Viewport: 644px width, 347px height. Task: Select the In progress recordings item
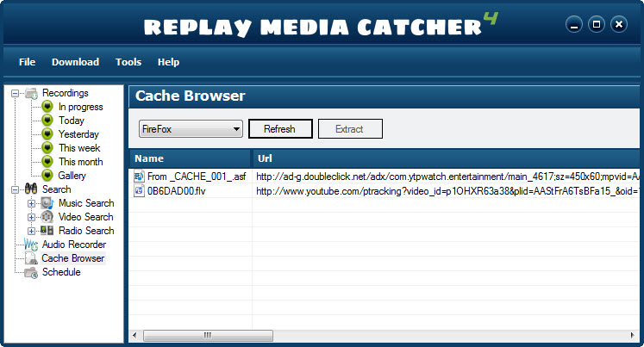click(81, 107)
